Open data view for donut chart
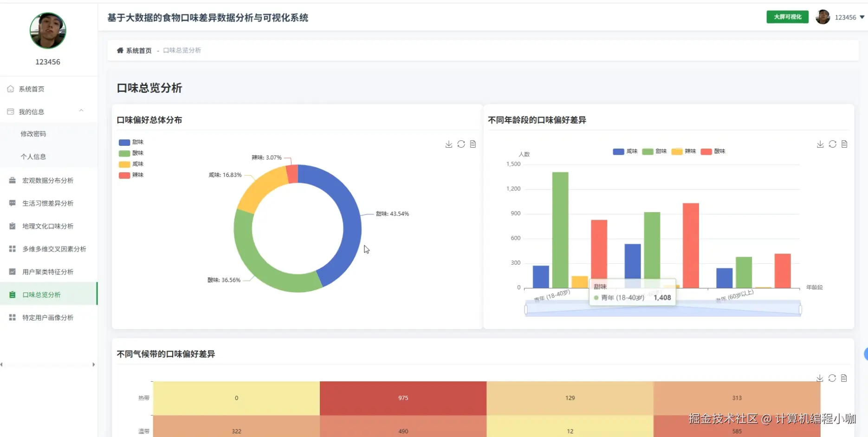Image resolution: width=868 pixels, height=437 pixels. click(x=473, y=144)
